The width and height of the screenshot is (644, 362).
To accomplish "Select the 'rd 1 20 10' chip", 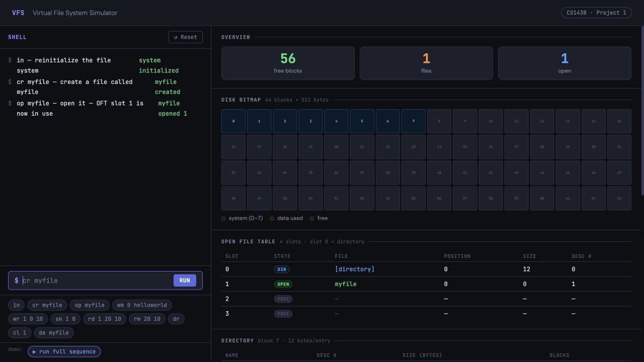I will [x=105, y=319].
